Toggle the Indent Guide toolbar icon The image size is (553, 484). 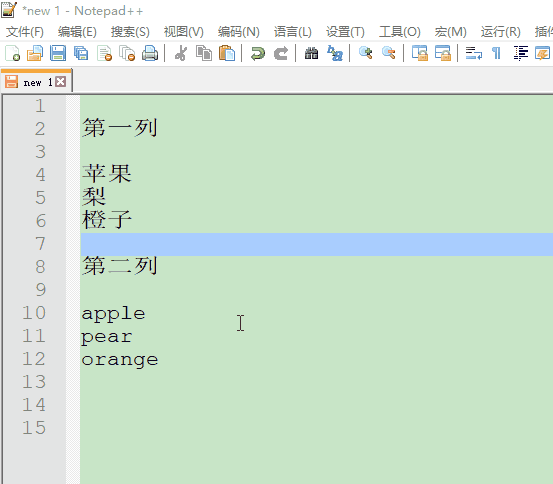[x=521, y=54]
